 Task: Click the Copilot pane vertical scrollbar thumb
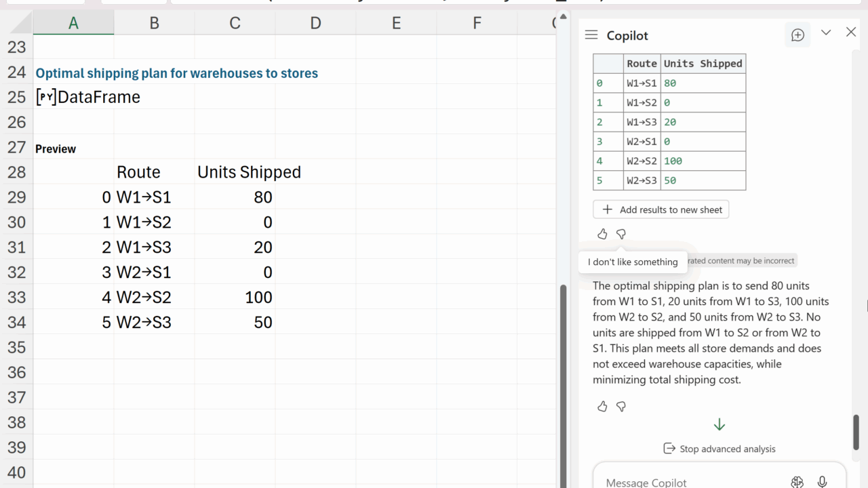coord(856,431)
